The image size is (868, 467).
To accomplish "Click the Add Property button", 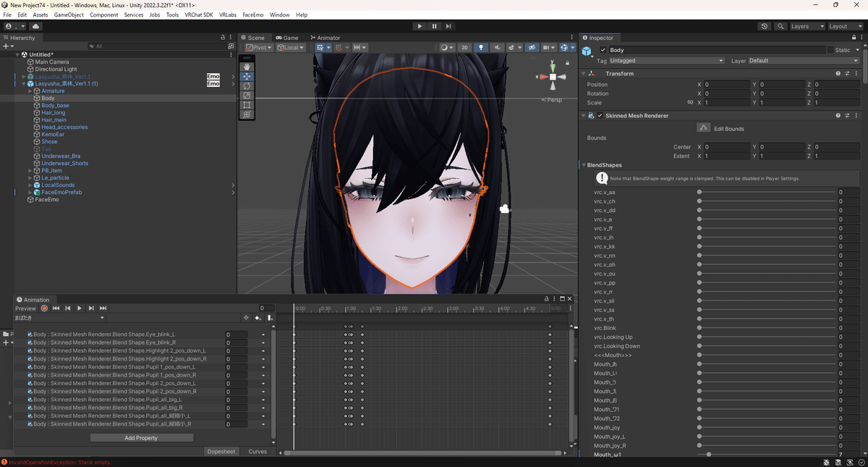I will (x=141, y=438).
